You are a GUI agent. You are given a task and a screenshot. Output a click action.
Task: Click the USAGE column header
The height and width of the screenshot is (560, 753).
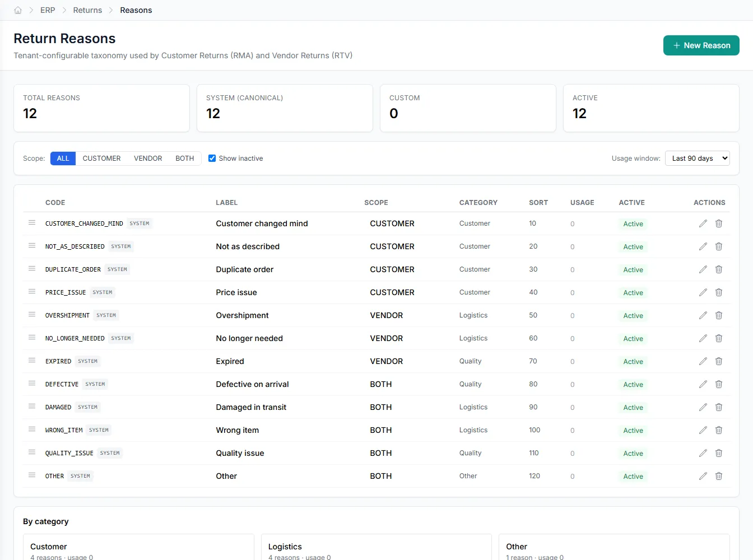point(582,203)
